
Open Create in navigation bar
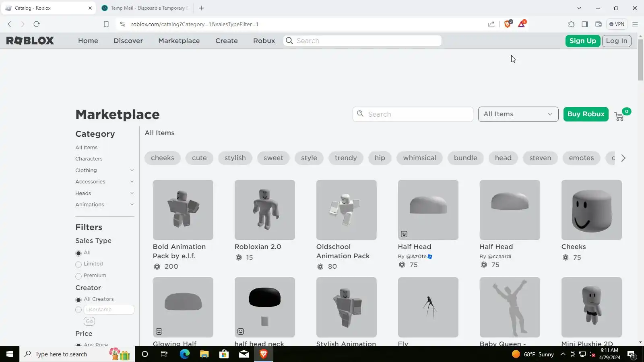tap(227, 41)
